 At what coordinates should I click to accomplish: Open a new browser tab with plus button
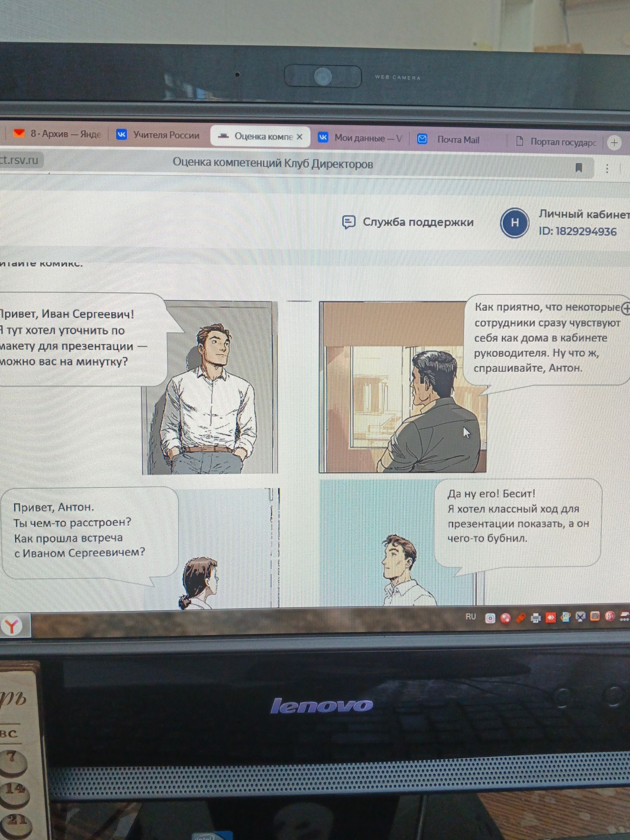[x=615, y=143]
